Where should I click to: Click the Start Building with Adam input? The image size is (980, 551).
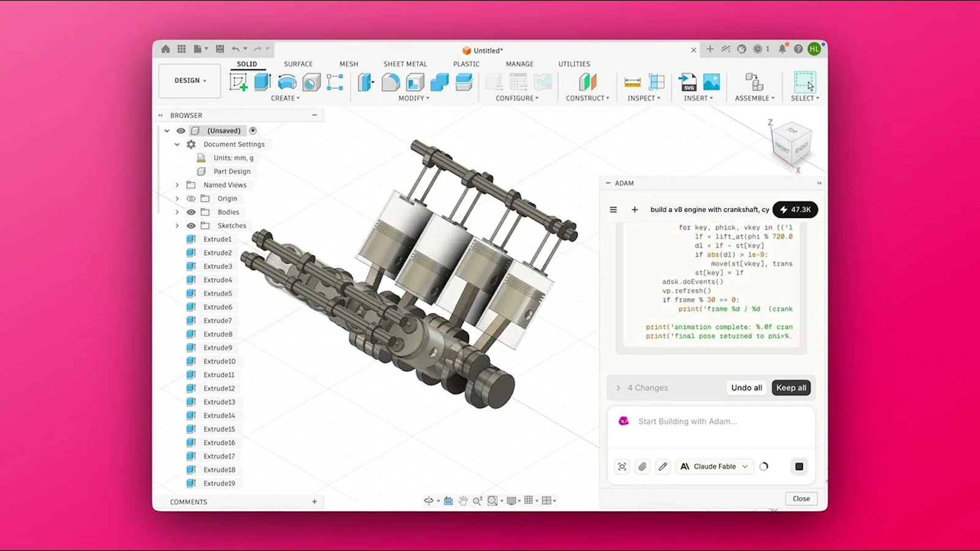711,429
